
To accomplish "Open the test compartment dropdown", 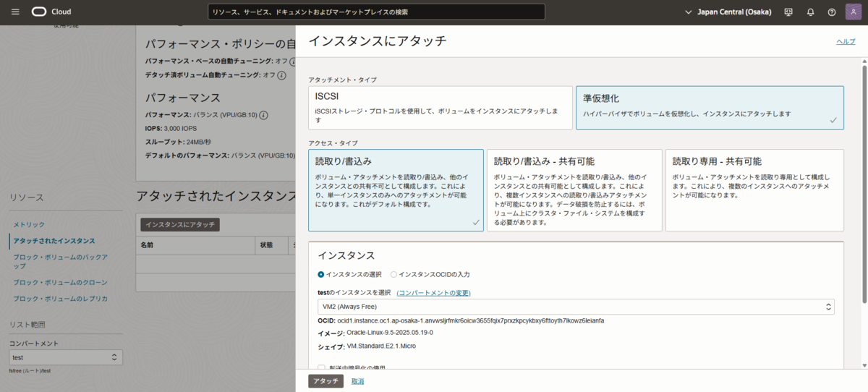I will point(65,357).
